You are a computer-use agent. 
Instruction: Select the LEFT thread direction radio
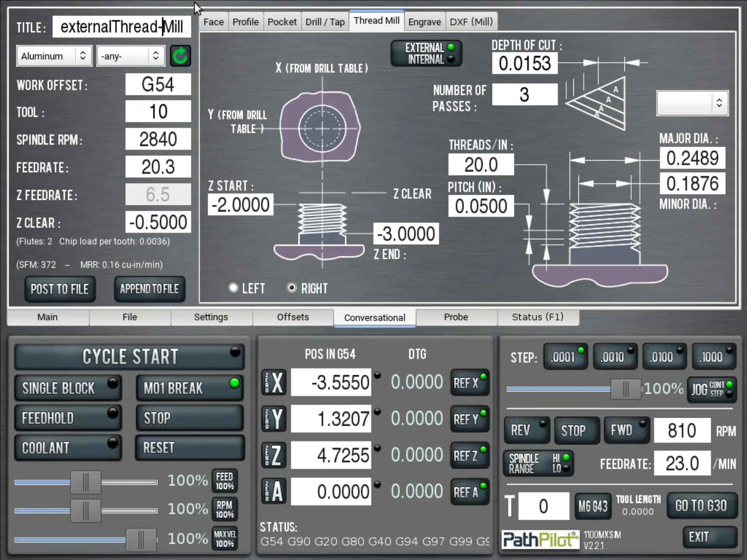[234, 288]
